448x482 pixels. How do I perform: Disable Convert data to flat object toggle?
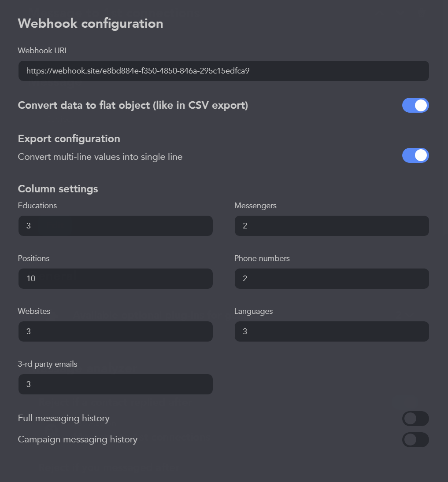[x=415, y=106]
